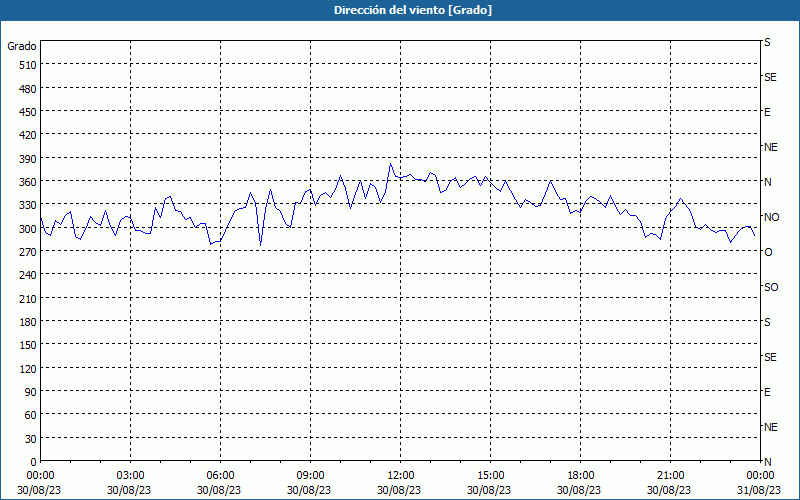The image size is (800, 500).
Task: Select the 90 y-axis value
Action: (x=31, y=392)
